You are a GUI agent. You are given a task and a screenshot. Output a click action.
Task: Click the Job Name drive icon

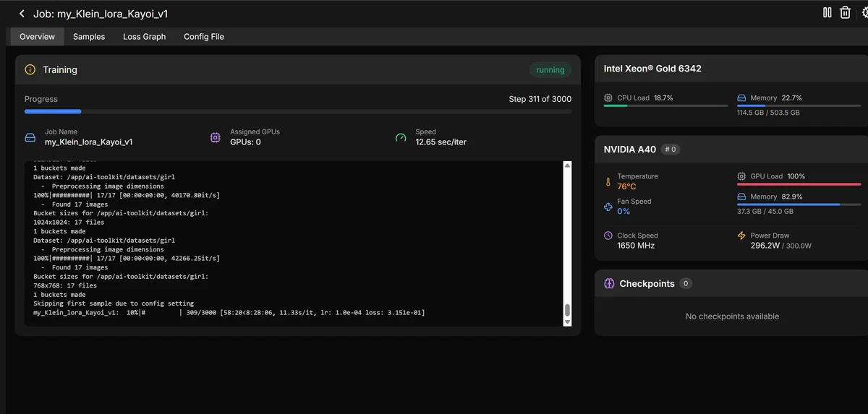[30, 137]
